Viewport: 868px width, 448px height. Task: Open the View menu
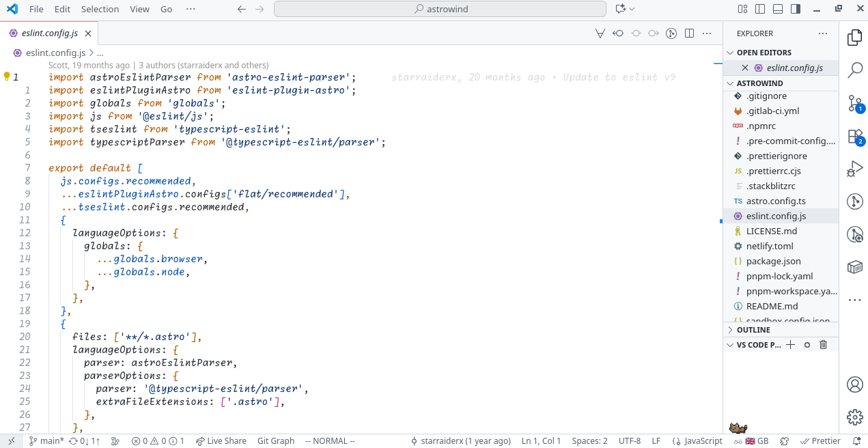click(139, 9)
